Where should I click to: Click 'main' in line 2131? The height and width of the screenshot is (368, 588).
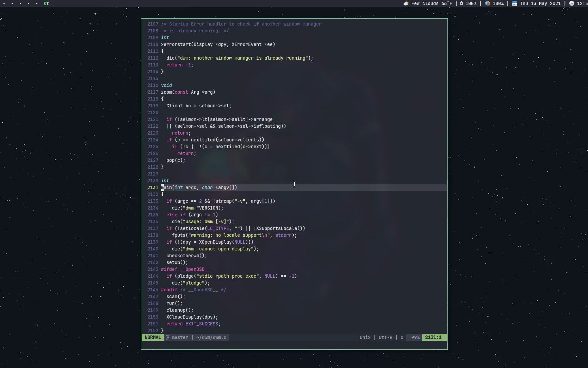pos(166,187)
